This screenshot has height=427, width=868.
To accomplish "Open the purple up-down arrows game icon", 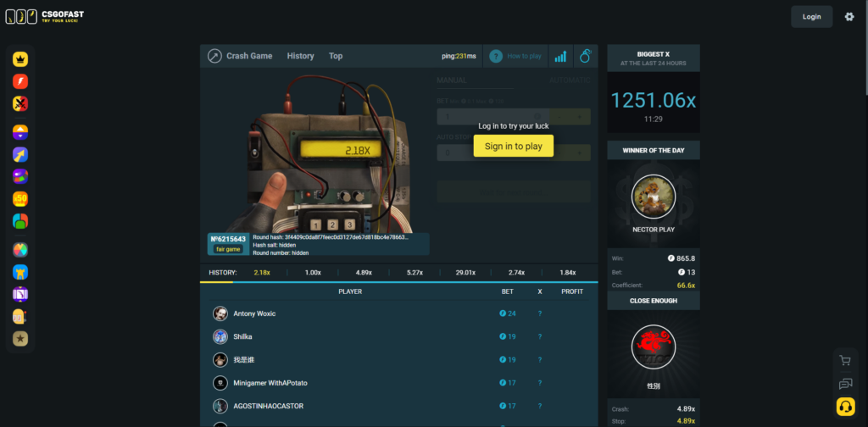I will (x=20, y=132).
